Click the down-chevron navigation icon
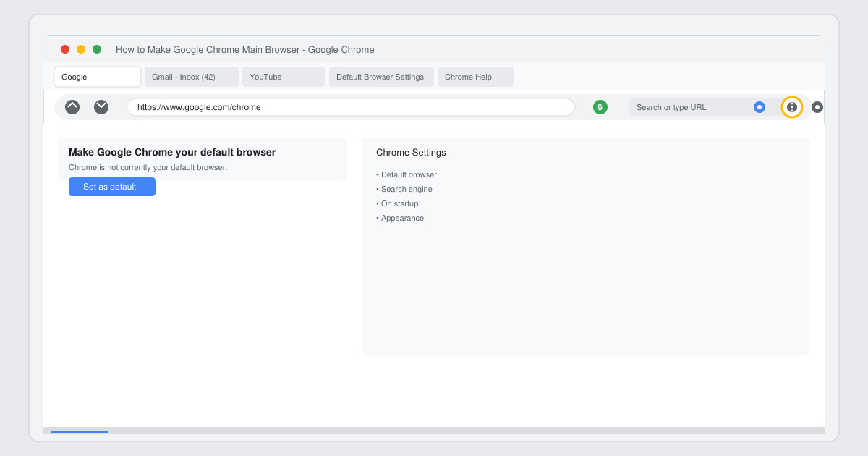This screenshot has height=456, width=868. 101,107
